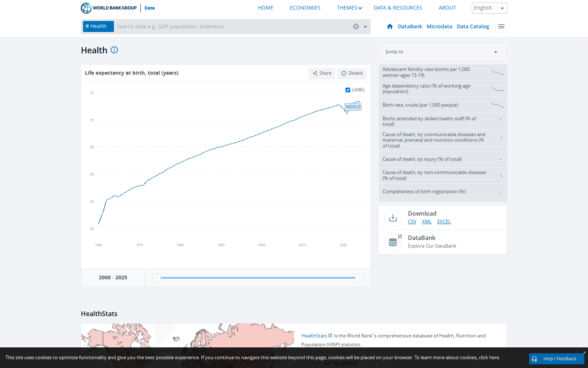Open the Age dependency ratio sparkline
588x368 pixels.
point(498,89)
